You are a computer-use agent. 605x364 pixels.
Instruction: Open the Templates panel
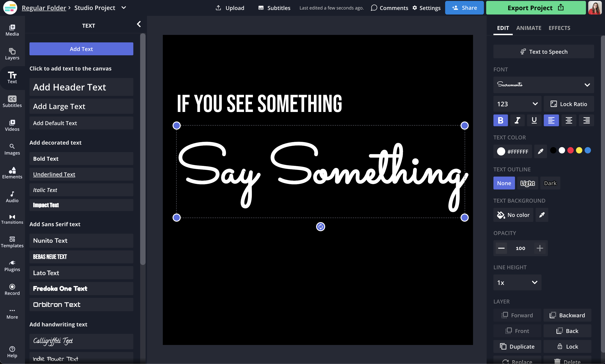tap(12, 242)
